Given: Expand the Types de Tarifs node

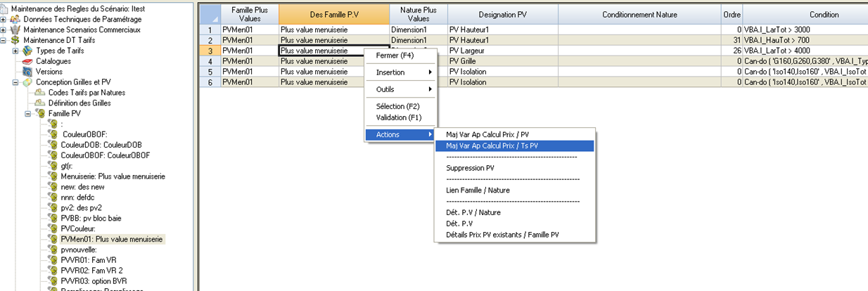Looking at the screenshot, I should point(15,51).
